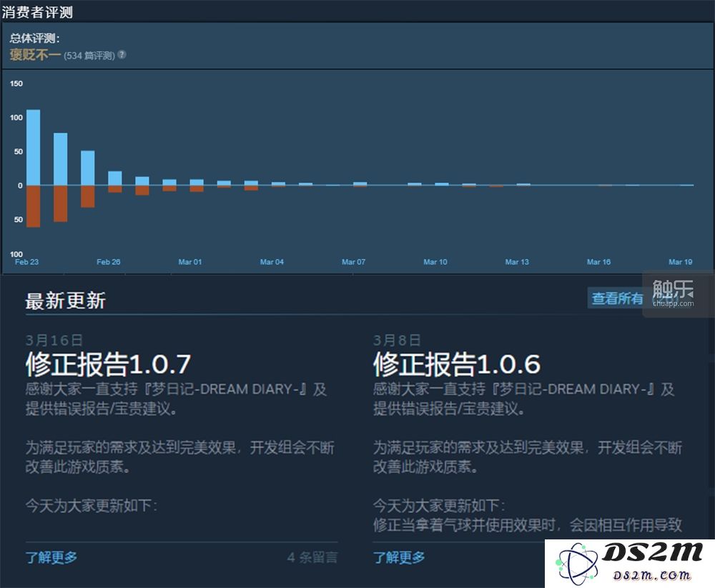Select the orange negative review bar for Feb 23
The image size is (715, 588).
click(x=34, y=206)
